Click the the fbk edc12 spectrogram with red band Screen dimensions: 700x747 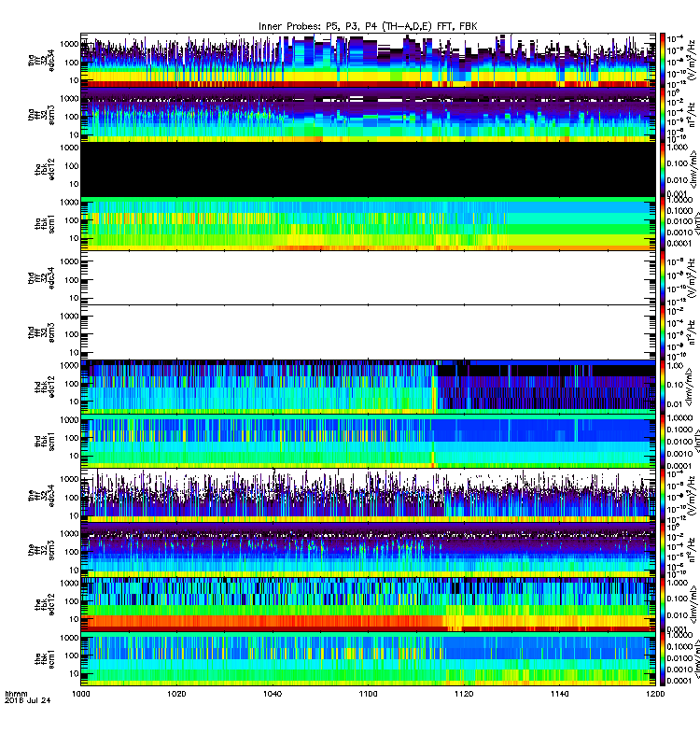pyautogui.click(x=368, y=604)
